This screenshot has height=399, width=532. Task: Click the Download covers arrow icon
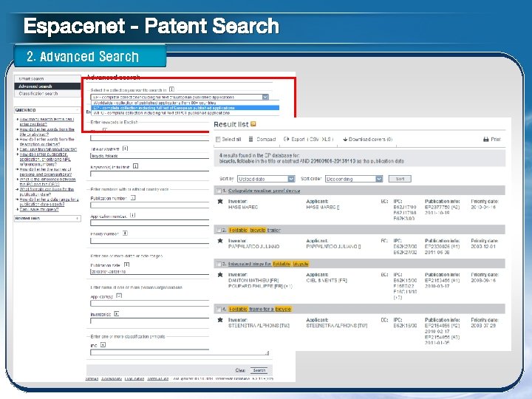[345, 139]
